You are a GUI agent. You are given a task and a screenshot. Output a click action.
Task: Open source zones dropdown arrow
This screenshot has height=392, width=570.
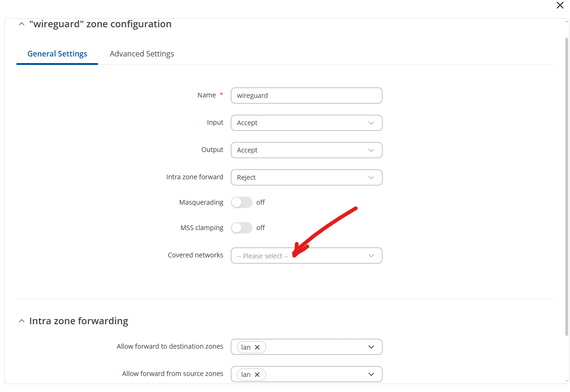coord(371,375)
